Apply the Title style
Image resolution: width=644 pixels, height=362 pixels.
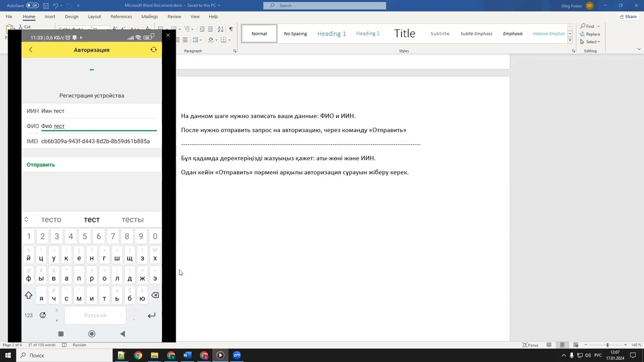point(405,34)
